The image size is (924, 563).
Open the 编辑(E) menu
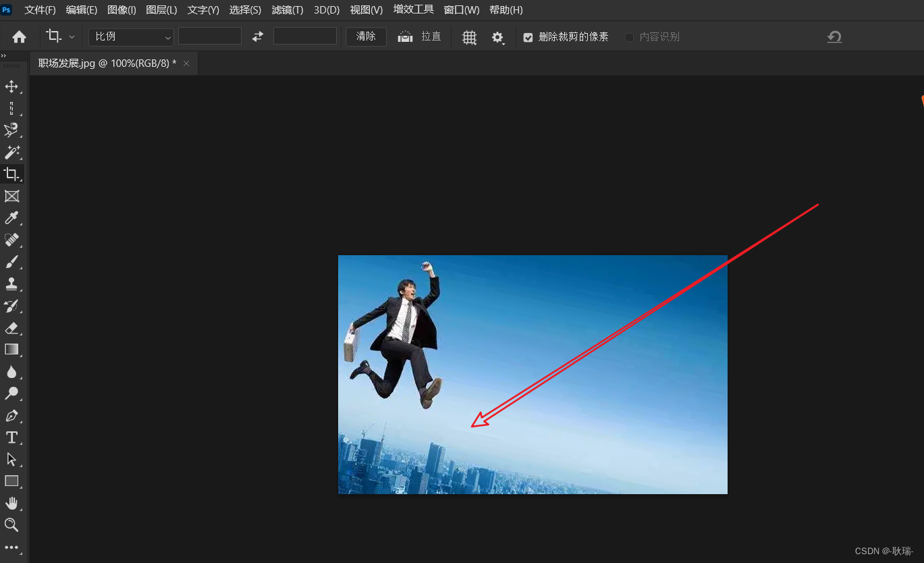[82, 10]
